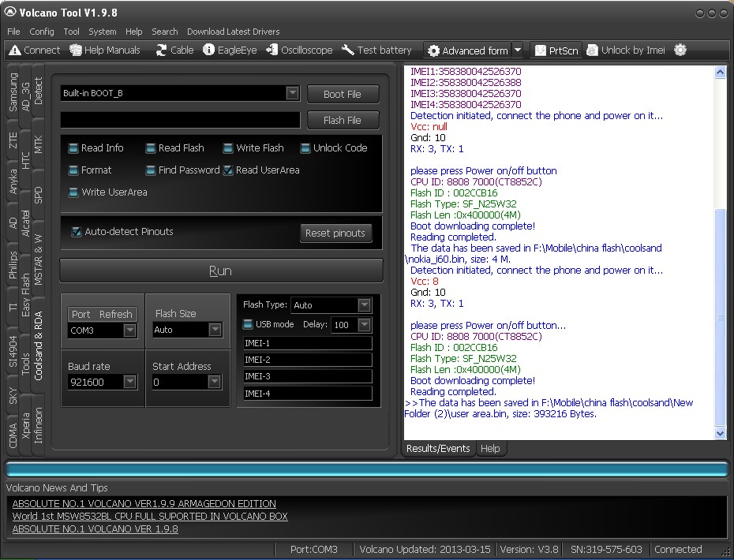The height and width of the screenshot is (560, 734).
Task: Open the Start Address dropdown
Action: click(x=214, y=382)
